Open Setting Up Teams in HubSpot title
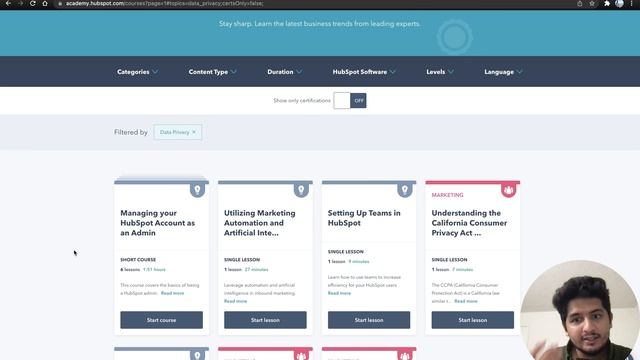 click(x=364, y=218)
